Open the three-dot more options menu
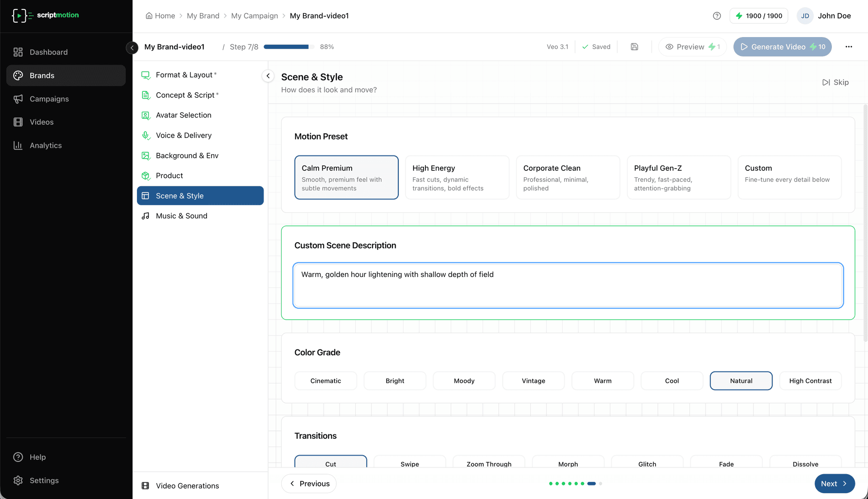The width and height of the screenshot is (868, 499). [849, 47]
